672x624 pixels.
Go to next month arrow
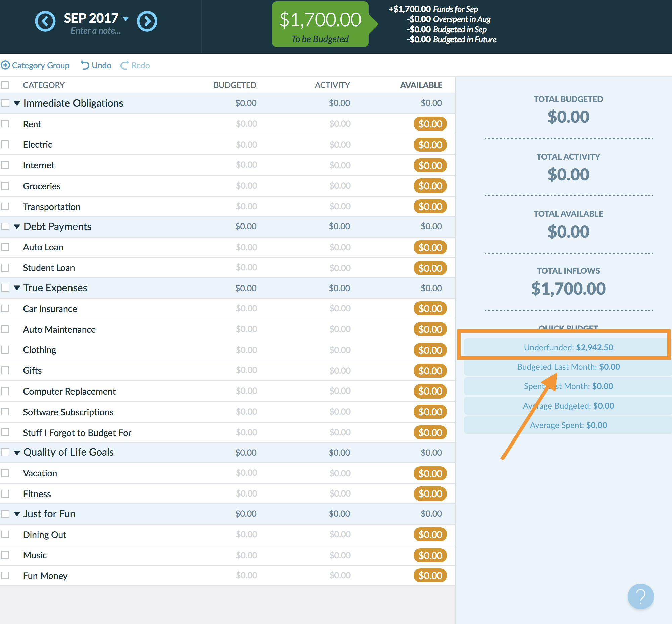pos(147,21)
